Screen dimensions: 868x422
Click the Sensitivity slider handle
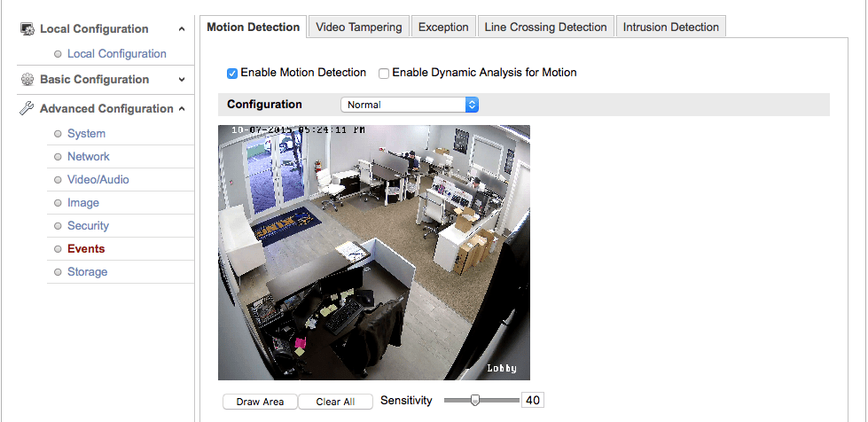click(x=475, y=400)
